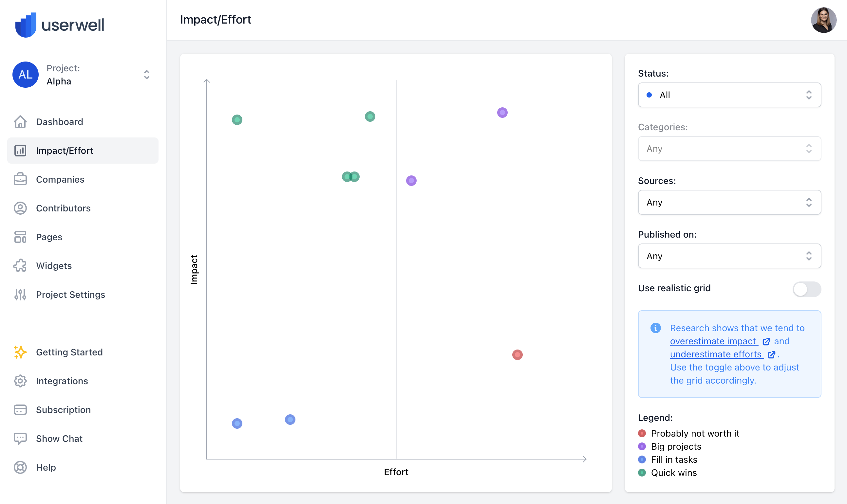The height and width of the screenshot is (504, 847).
Task: Click the Getting Started sparkle icon
Action: (x=20, y=352)
